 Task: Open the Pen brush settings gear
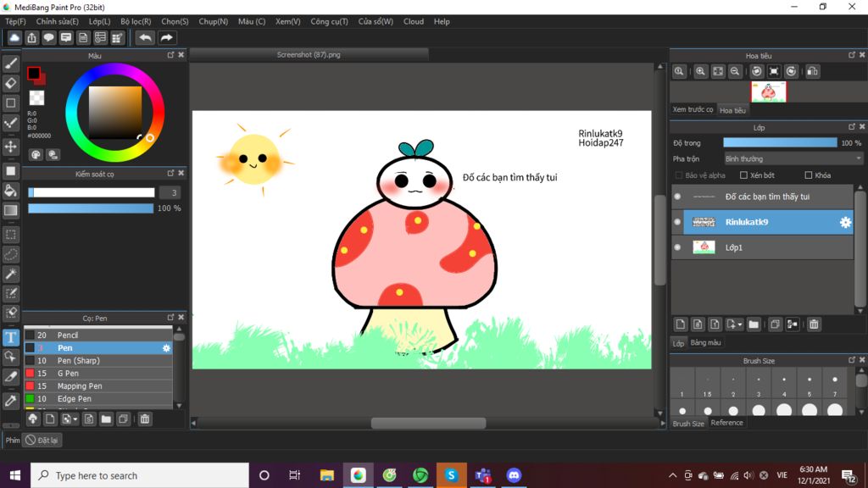pyautogui.click(x=166, y=348)
